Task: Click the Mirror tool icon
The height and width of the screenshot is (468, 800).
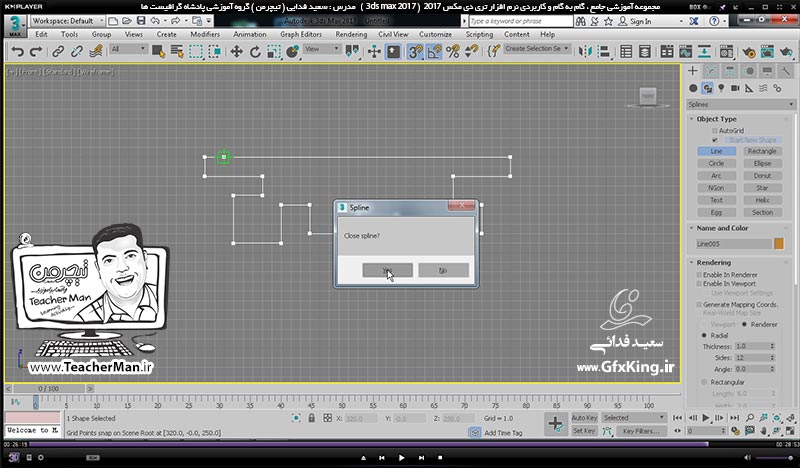Action: (585, 52)
